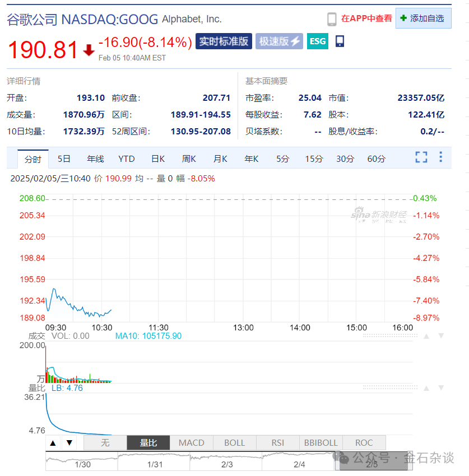Click the dotted resize handle of the 量比 panel

[390, 388]
